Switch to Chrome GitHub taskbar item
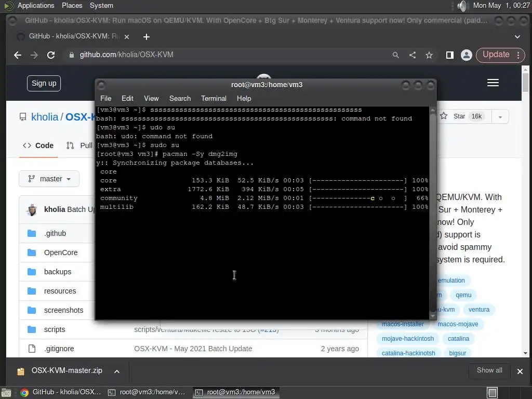The height and width of the screenshot is (399, 532). click(x=61, y=392)
